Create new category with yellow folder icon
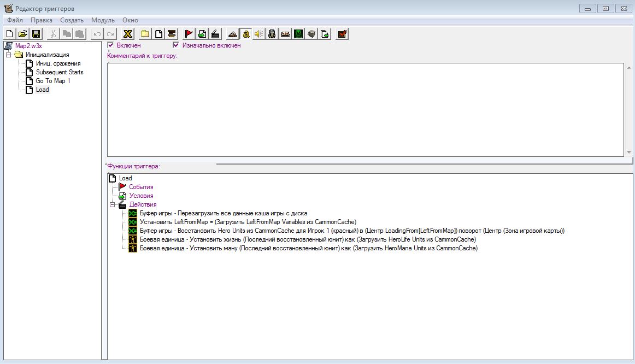Screen dimensions: 635x364 tap(145, 34)
